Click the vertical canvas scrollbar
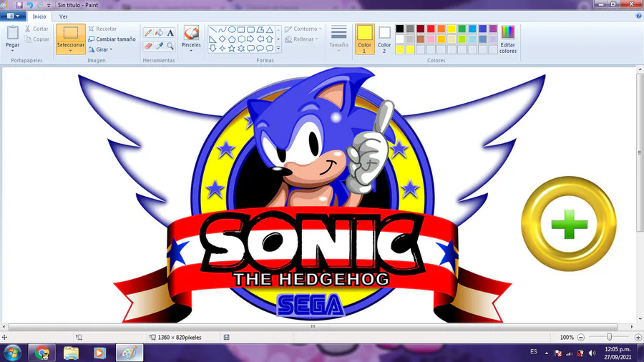Image resolution: width=644 pixels, height=362 pixels. [640, 152]
